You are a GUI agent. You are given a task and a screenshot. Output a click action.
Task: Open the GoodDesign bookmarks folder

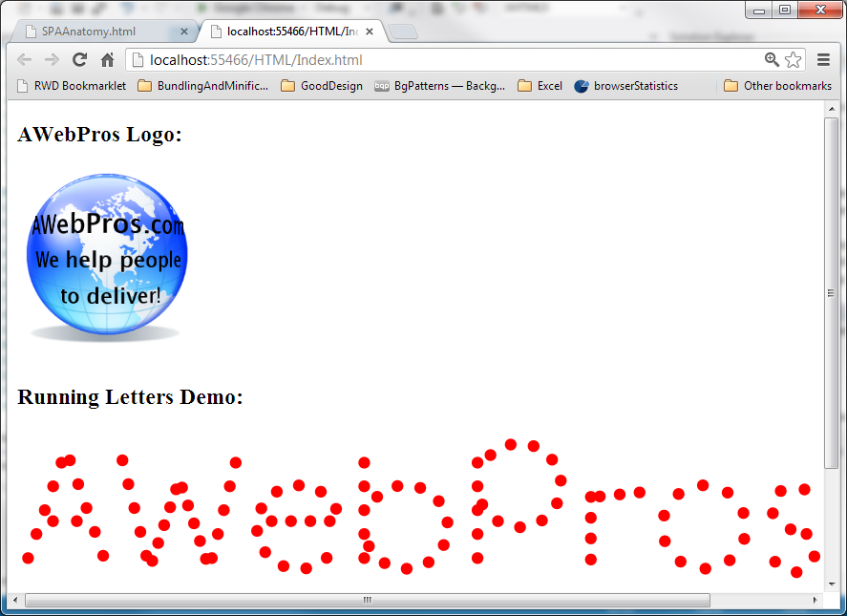click(x=322, y=86)
